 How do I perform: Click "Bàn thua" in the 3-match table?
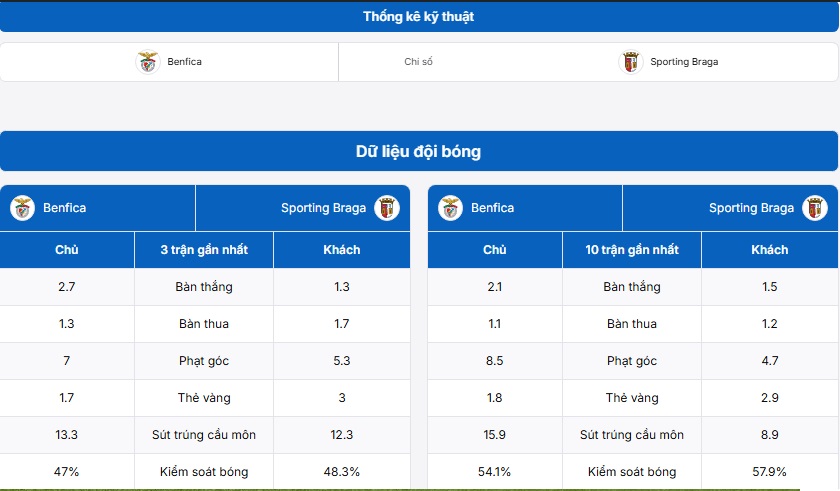click(x=204, y=324)
